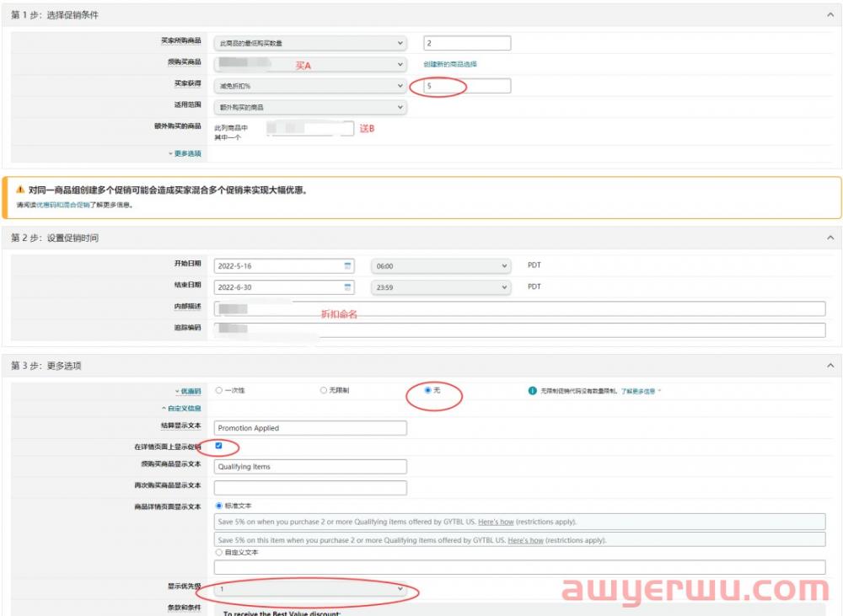
Task: Select the 标准文本 radio option
Action: pos(219,506)
